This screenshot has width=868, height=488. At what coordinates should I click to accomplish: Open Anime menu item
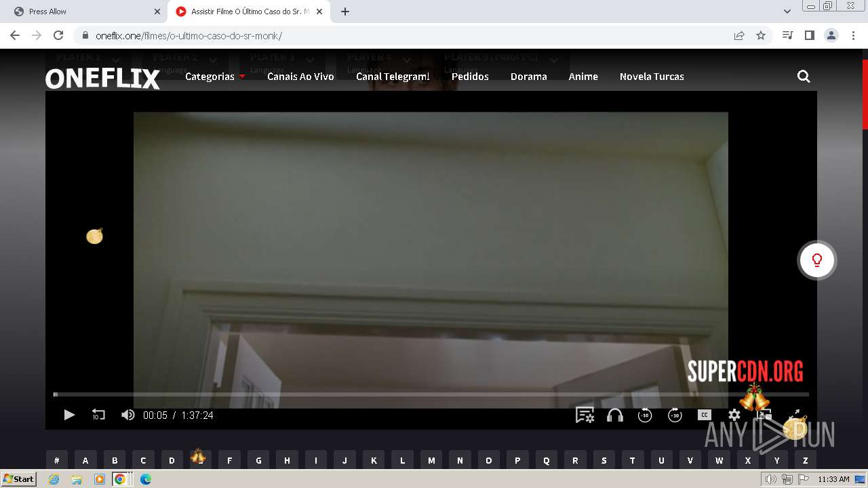pyautogui.click(x=583, y=77)
